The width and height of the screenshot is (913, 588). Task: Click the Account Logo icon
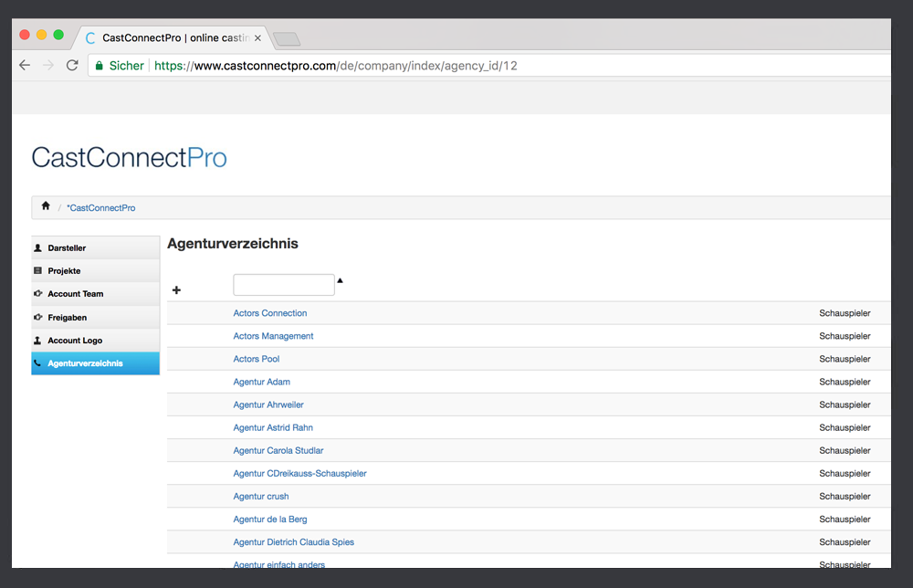(37, 341)
